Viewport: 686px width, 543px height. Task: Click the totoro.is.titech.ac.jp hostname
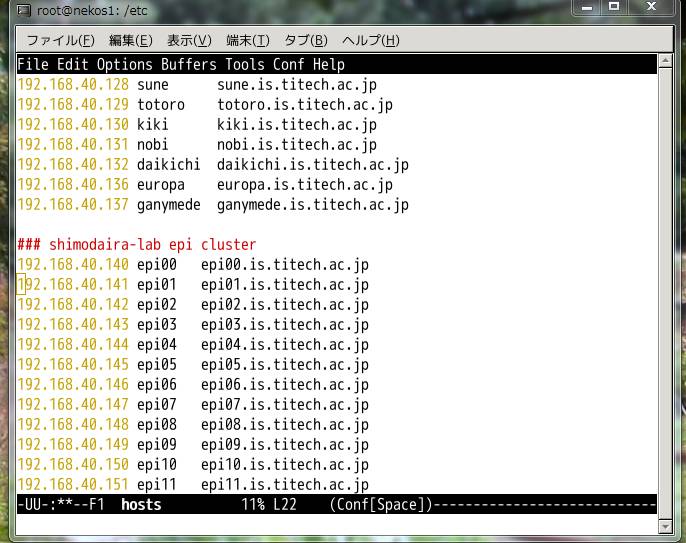pos(304,105)
